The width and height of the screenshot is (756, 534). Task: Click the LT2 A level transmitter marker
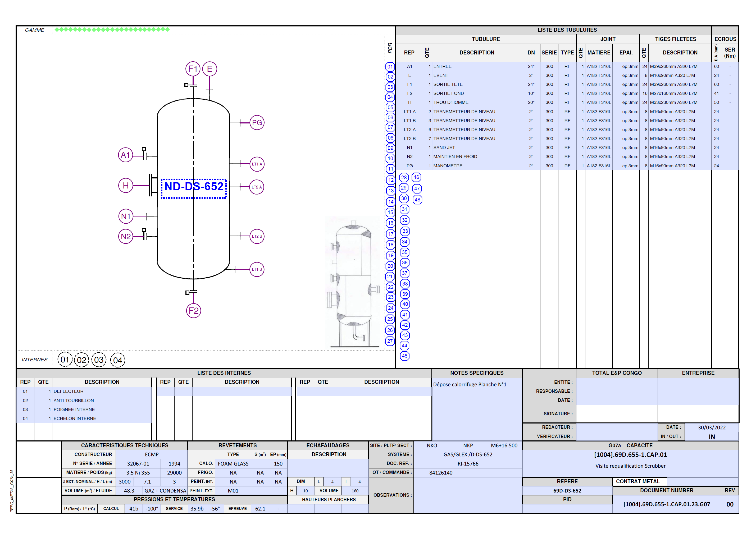pos(257,187)
